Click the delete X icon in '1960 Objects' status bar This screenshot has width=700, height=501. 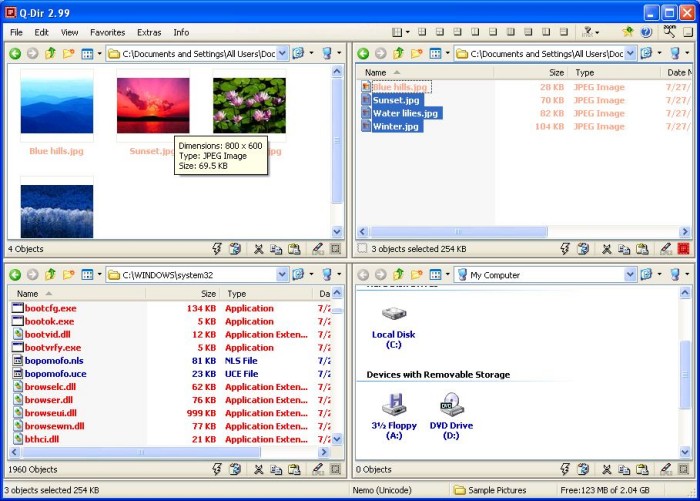tap(258, 469)
